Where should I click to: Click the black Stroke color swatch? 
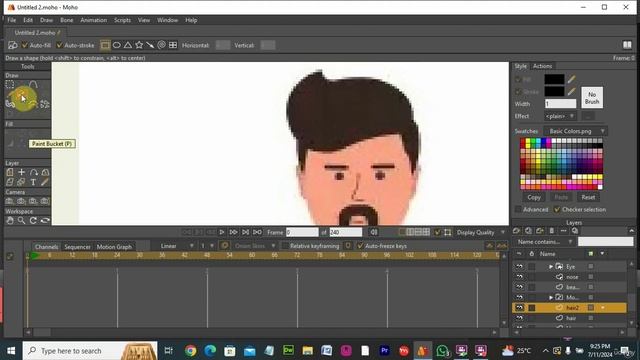[x=554, y=91]
